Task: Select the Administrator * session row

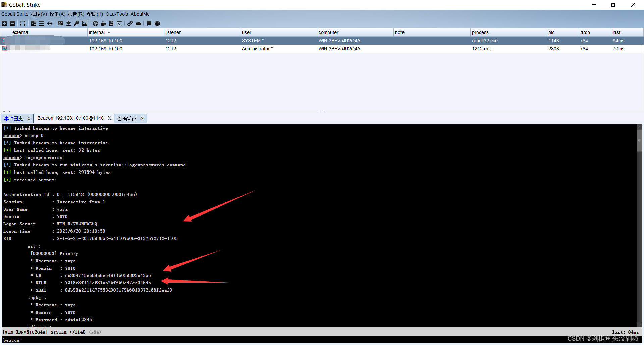Action: coord(322,49)
